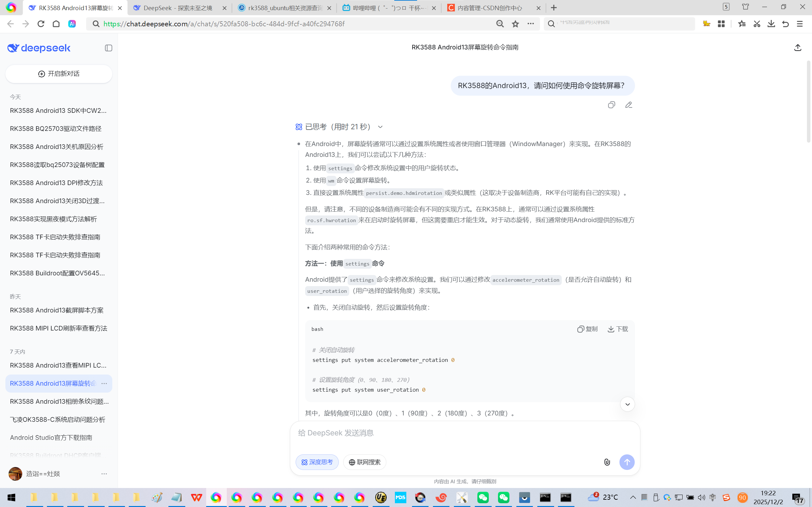
Task: Download the bash code block
Action: [618, 329]
